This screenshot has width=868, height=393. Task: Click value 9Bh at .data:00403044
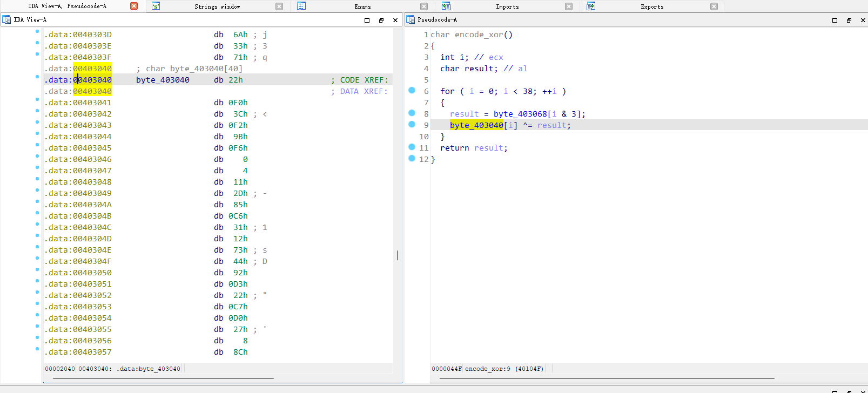(x=240, y=137)
